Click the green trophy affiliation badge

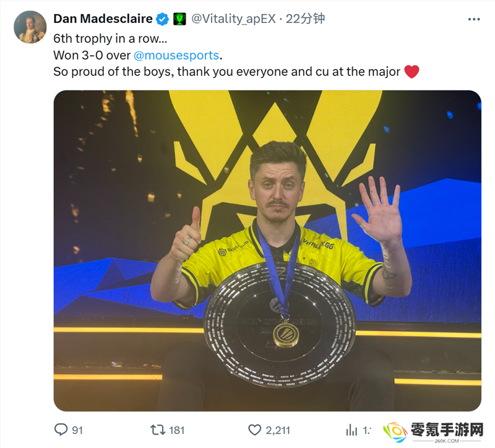[179, 19]
